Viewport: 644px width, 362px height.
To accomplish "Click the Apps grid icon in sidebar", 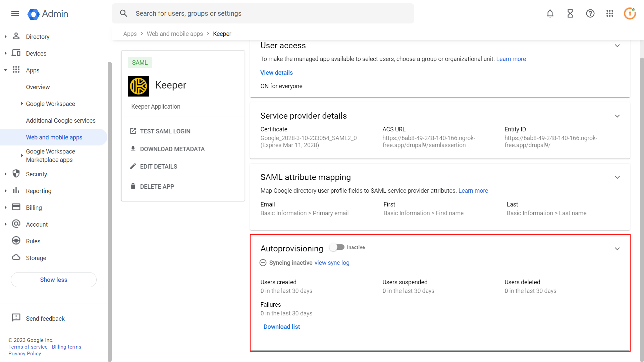I will point(16,70).
